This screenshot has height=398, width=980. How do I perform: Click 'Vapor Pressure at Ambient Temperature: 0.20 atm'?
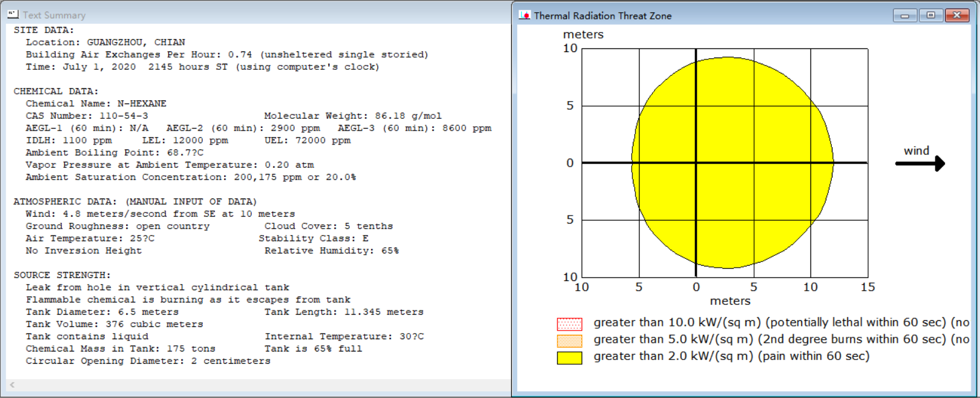tap(170, 165)
